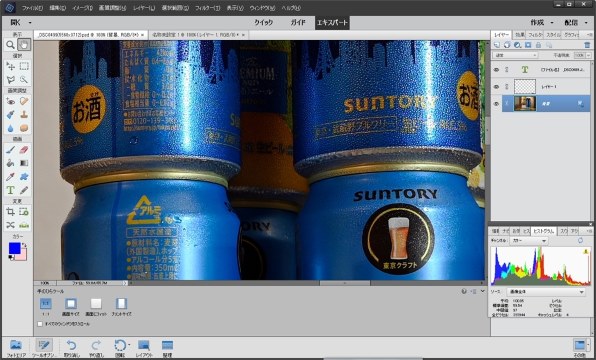Open the Open file dropdown arrow

pos(30,23)
